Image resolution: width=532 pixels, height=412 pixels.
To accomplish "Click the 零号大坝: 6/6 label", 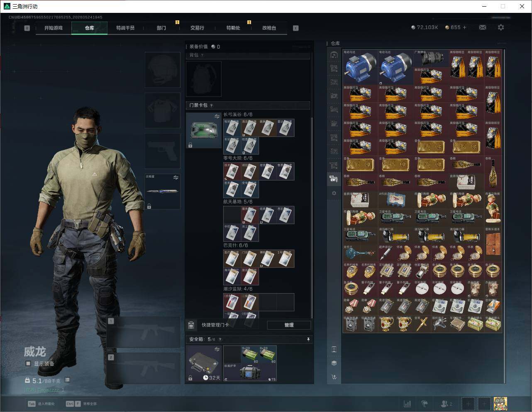I will [238, 158].
